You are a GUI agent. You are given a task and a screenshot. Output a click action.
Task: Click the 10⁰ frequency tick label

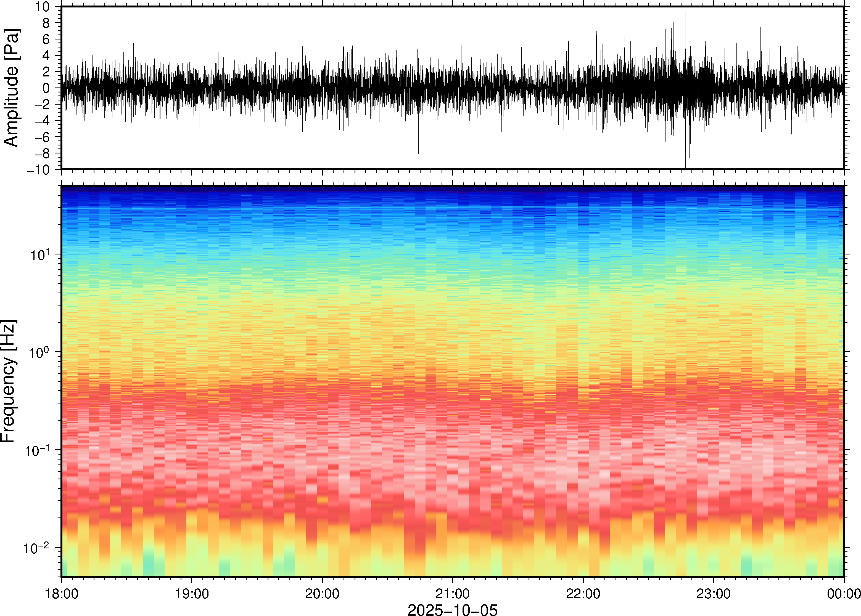(39, 352)
